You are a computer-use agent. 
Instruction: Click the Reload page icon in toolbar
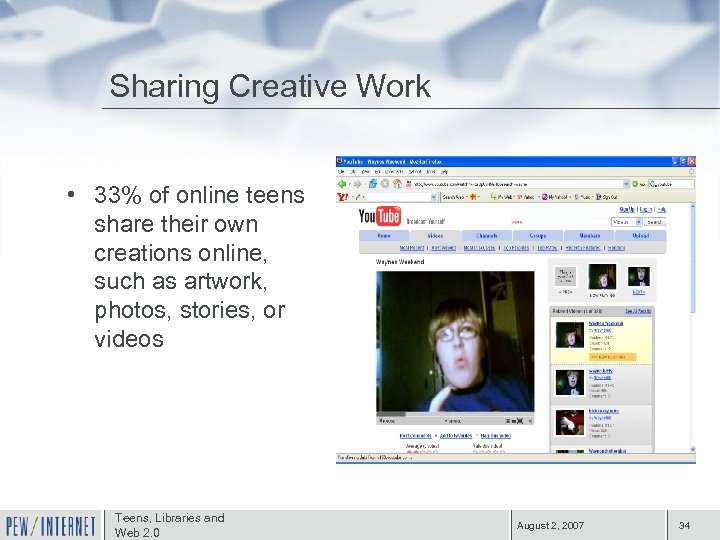coord(373,184)
